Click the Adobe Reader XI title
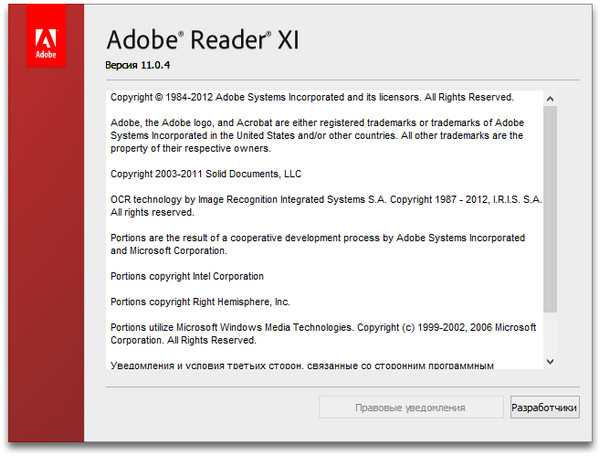This screenshot has width=600, height=456. tap(202, 41)
